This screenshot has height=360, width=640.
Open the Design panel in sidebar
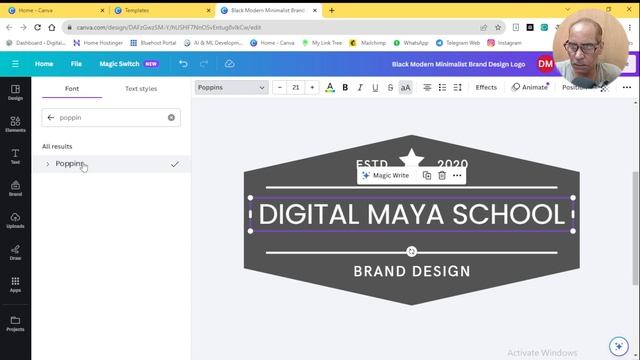point(15,93)
